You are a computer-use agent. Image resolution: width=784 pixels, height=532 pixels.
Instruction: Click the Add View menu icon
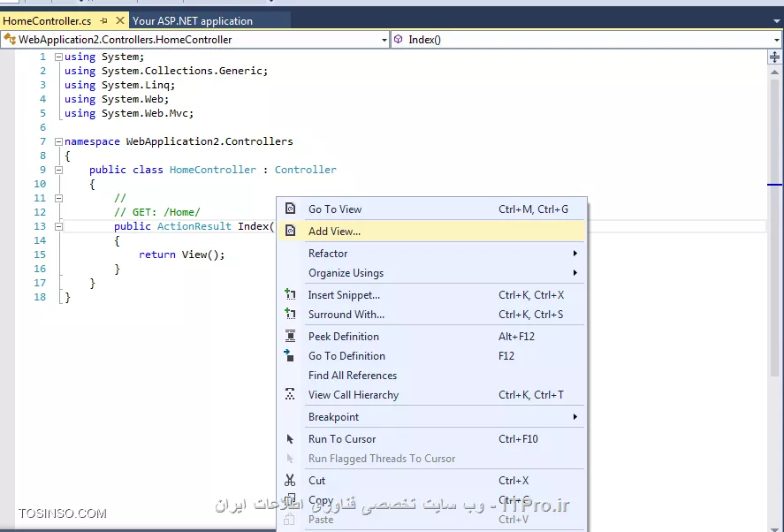tap(290, 231)
